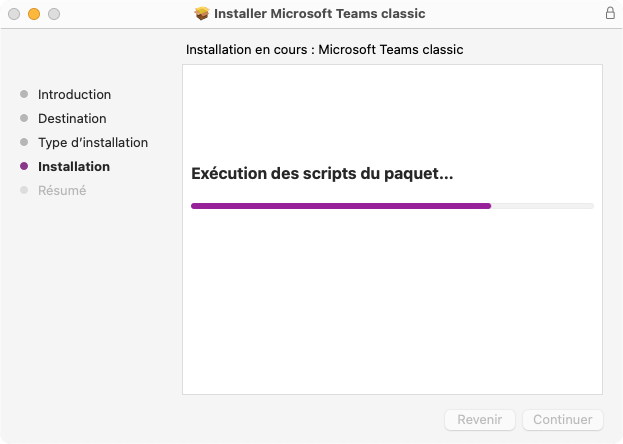623x444 pixels.
Task: Click the lock icon in title bar
Action: pyautogui.click(x=610, y=13)
